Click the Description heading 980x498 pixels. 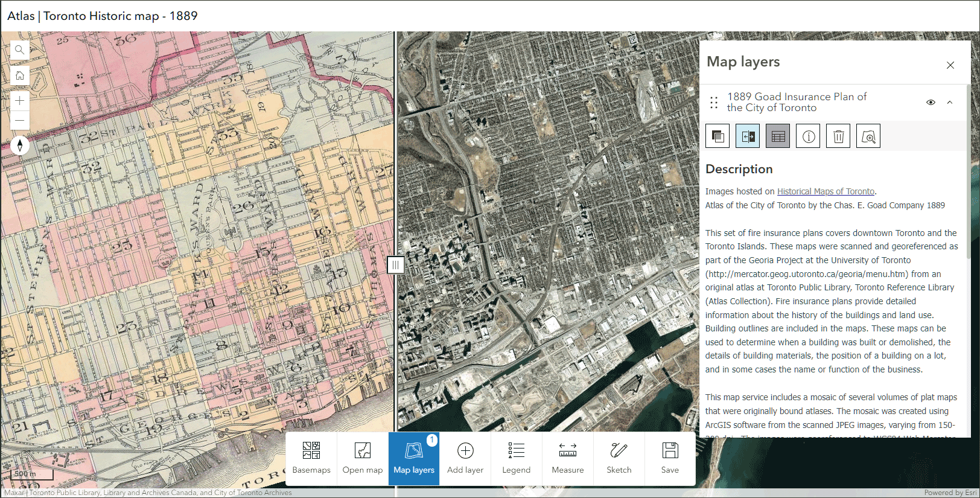(739, 169)
